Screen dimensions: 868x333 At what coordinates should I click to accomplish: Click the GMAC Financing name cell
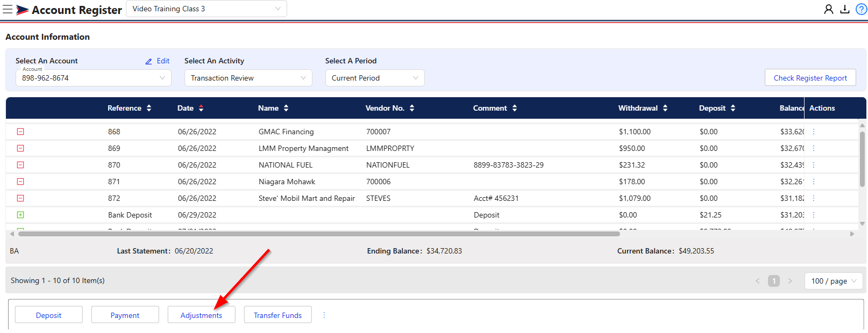pyautogui.click(x=286, y=132)
